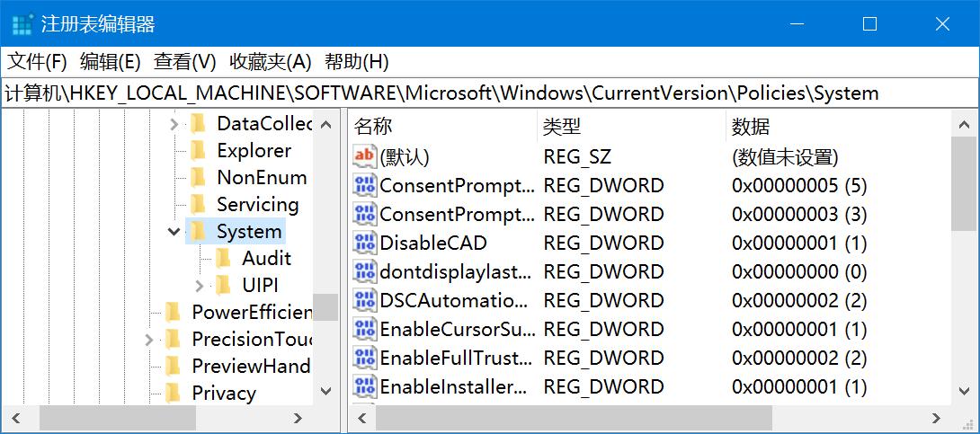This screenshot has width=980, height=434.
Task: Expand the PrecisionTouc key node
Action: (x=149, y=340)
